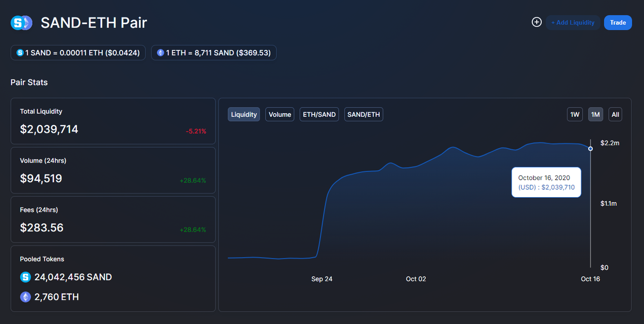Click the Pair Stats section title

point(29,82)
